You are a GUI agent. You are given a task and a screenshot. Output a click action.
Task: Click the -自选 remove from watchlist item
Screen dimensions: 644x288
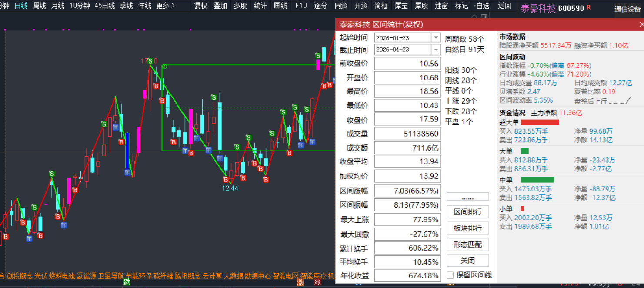[x=482, y=6]
